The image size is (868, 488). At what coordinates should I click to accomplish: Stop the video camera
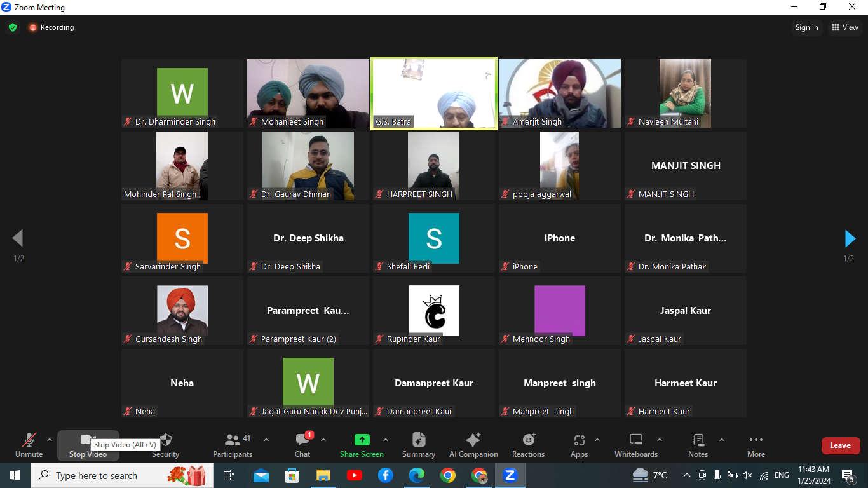pos(88,445)
